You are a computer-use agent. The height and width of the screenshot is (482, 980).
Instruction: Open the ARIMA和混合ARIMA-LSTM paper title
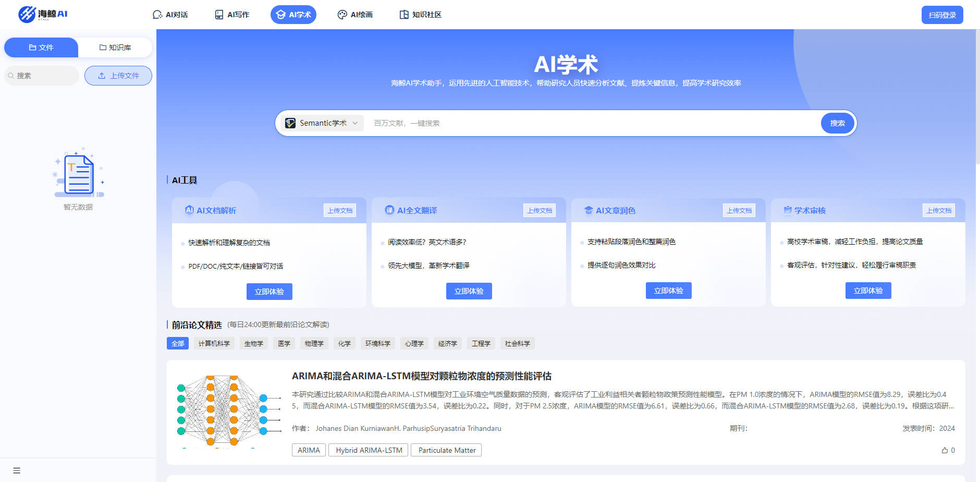tap(422, 376)
